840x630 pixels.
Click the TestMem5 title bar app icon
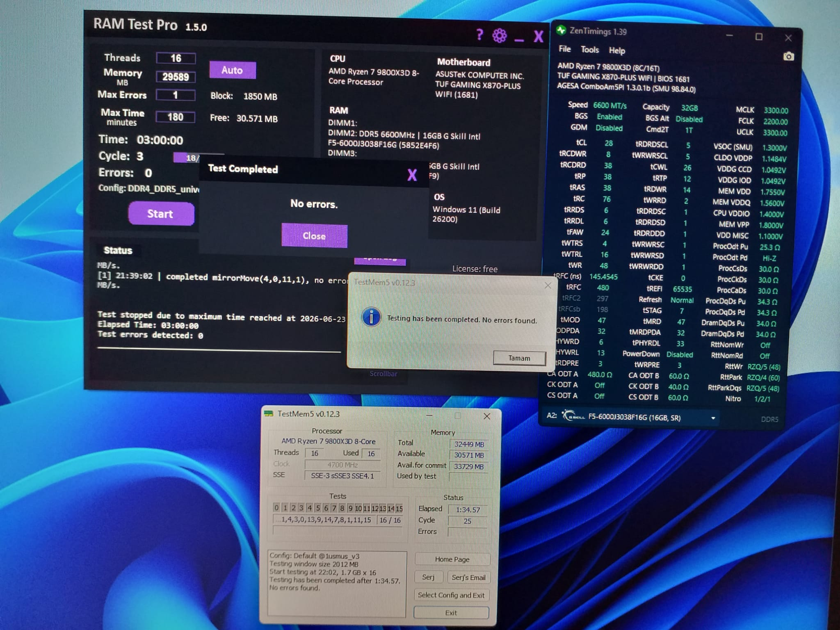click(269, 413)
